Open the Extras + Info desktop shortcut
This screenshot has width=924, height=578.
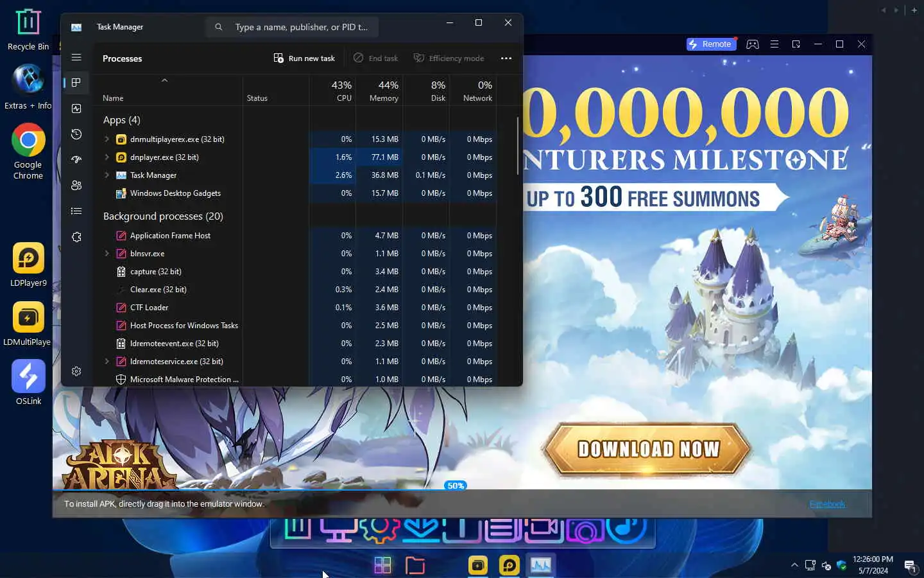tap(28, 87)
